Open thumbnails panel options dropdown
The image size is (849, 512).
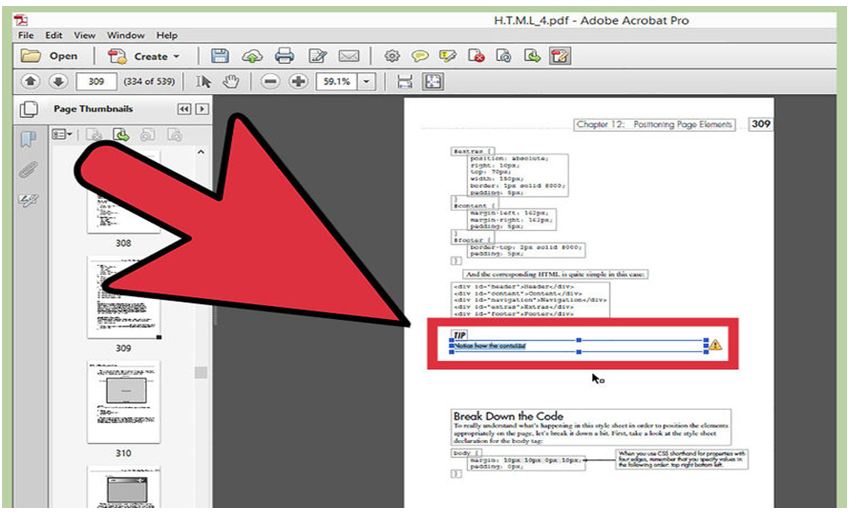tap(63, 134)
